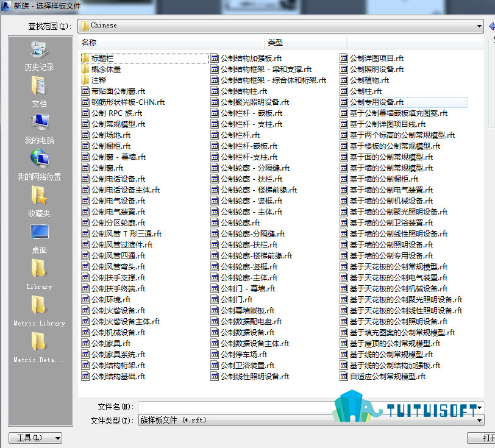Viewport: 495px width, 448px height.
Task: Select file 公制常规模型.rft
Action: click(x=113, y=124)
